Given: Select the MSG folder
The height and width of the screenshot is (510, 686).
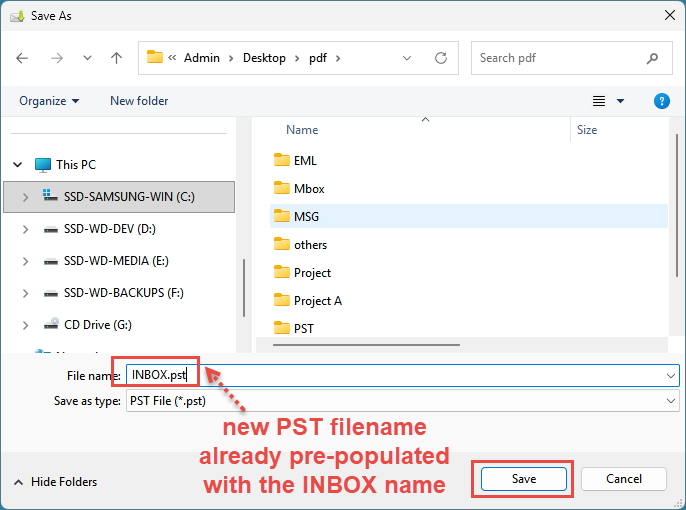Looking at the screenshot, I should point(469,216).
